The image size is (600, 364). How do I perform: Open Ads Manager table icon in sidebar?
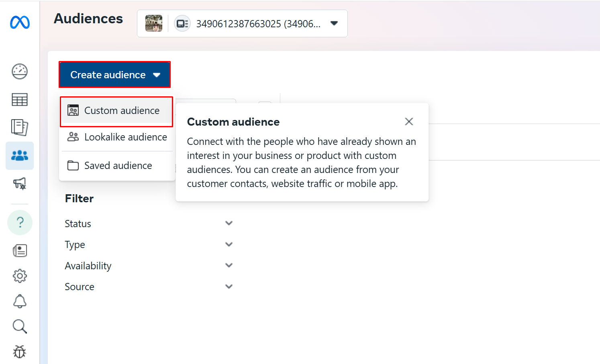(20, 100)
